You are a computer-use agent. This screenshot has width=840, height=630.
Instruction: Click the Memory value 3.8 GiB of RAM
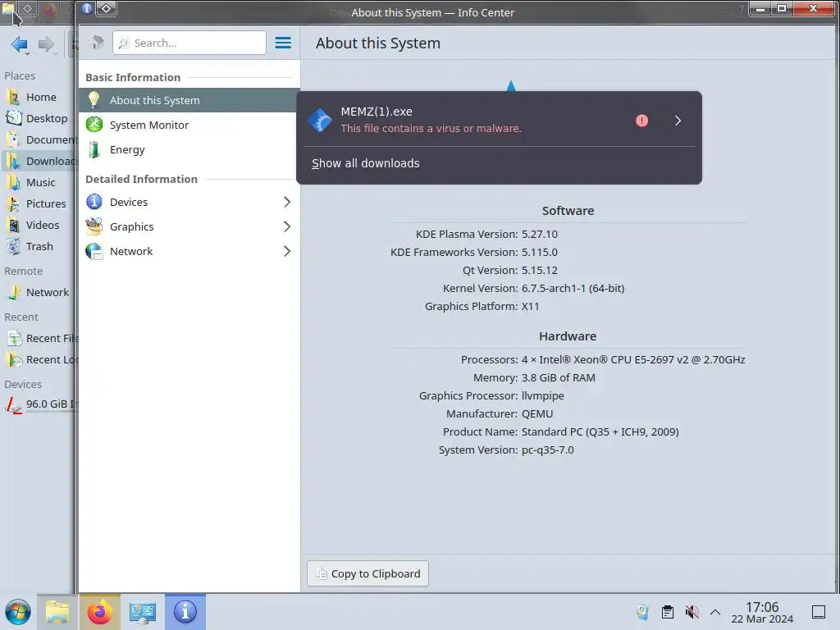coord(558,377)
